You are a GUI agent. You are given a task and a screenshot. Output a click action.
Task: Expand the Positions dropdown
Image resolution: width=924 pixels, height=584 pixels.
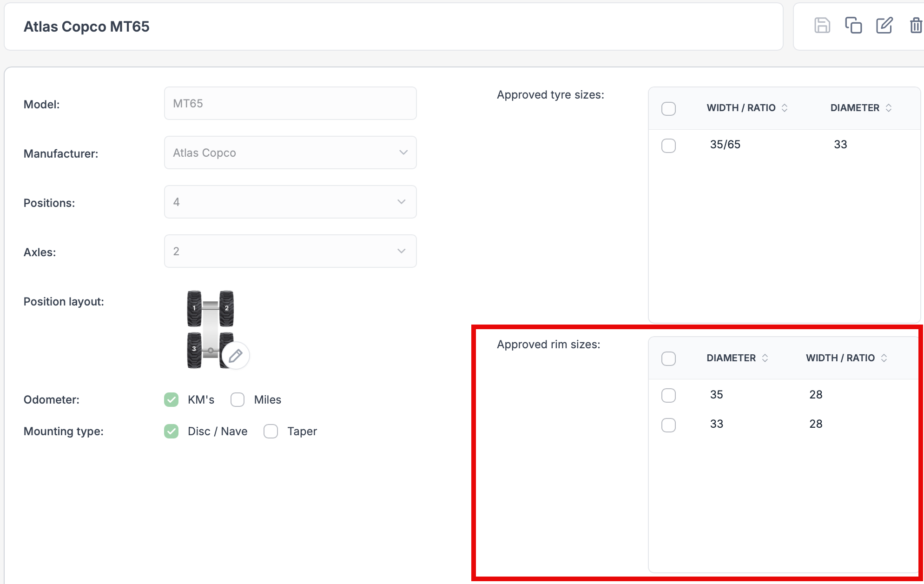(290, 202)
